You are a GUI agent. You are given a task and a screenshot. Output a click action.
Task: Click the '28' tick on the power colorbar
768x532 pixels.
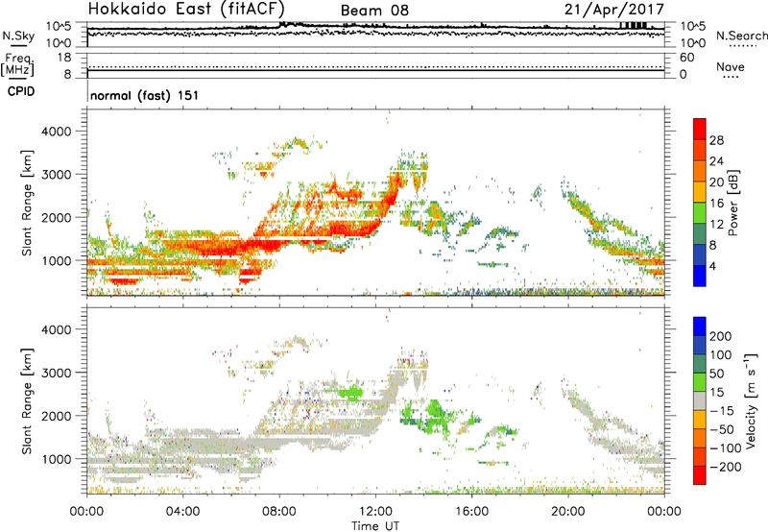pos(716,140)
